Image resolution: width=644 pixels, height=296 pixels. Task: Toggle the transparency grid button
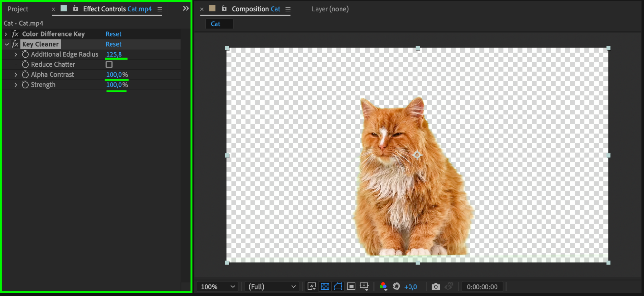(x=325, y=286)
